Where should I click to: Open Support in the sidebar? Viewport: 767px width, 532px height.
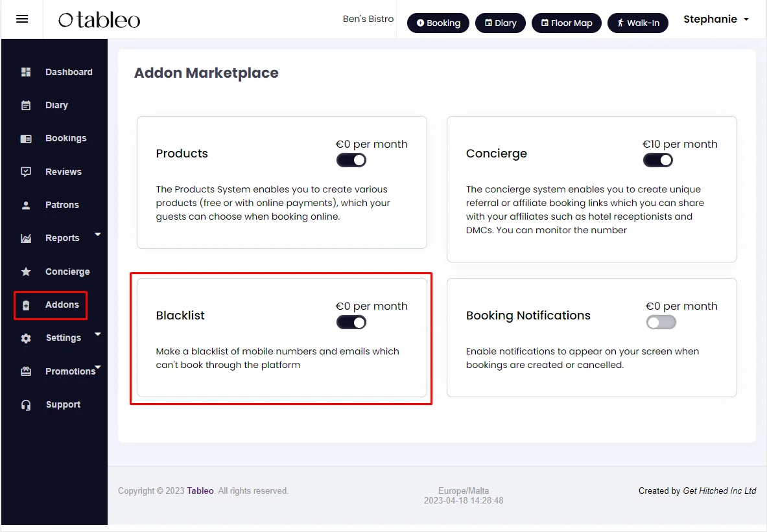coord(63,404)
